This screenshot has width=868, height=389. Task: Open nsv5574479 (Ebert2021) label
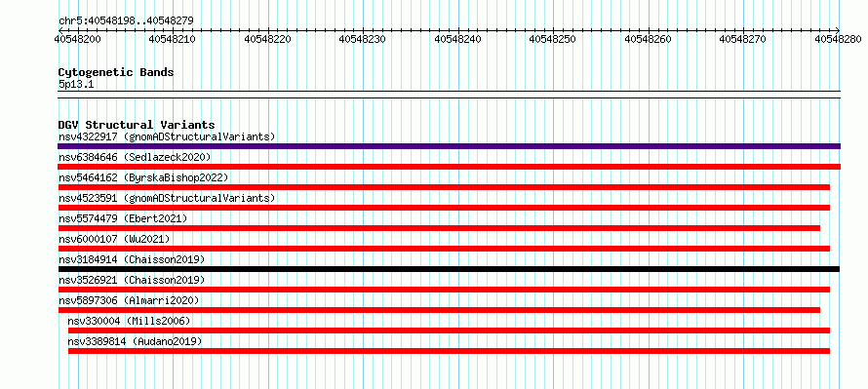[x=123, y=218]
